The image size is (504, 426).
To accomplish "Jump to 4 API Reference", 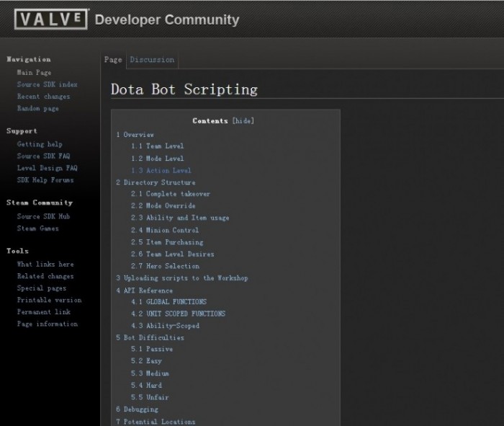I will click(144, 290).
